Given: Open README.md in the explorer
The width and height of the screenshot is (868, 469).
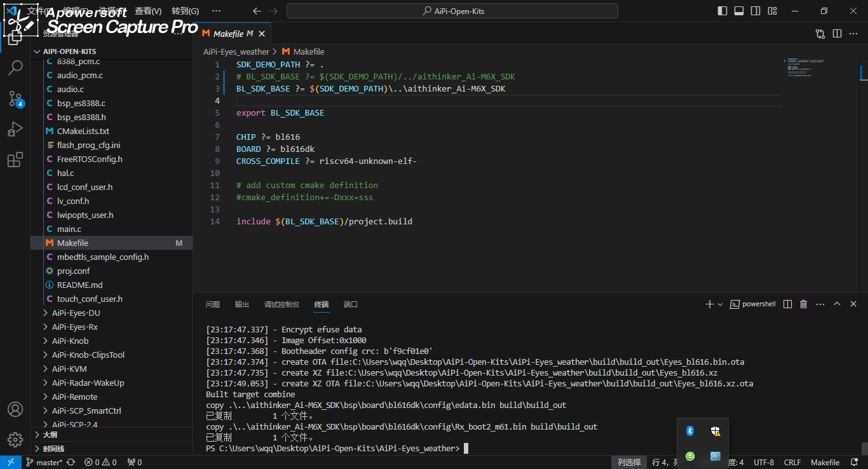Looking at the screenshot, I should click(x=111, y=285).
